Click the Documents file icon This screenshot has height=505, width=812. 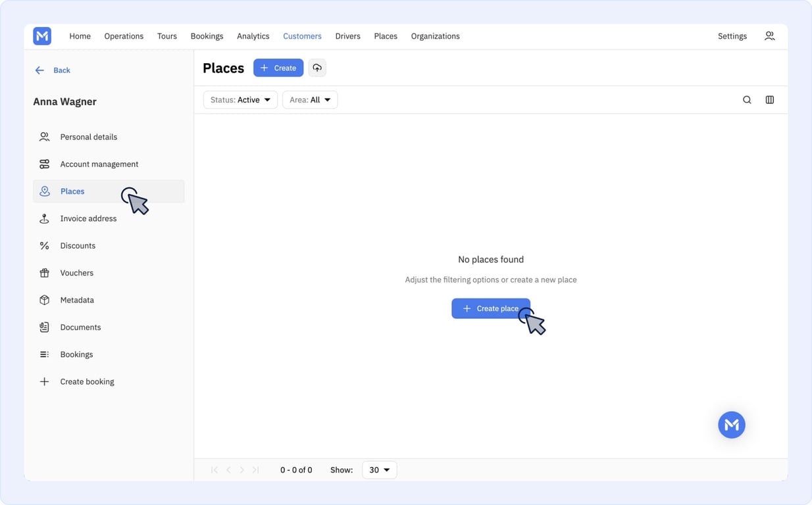pyautogui.click(x=44, y=327)
